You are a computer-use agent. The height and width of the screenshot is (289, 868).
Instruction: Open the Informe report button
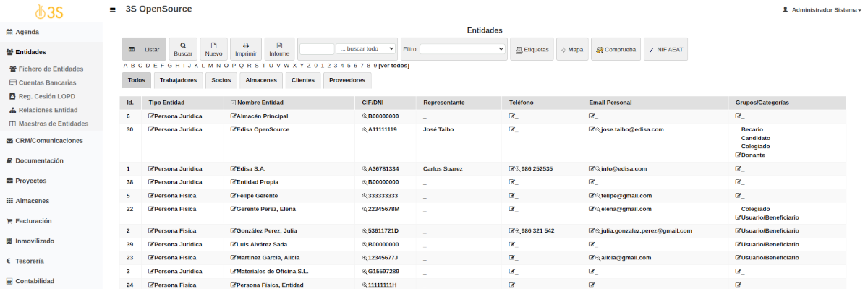[279, 48]
